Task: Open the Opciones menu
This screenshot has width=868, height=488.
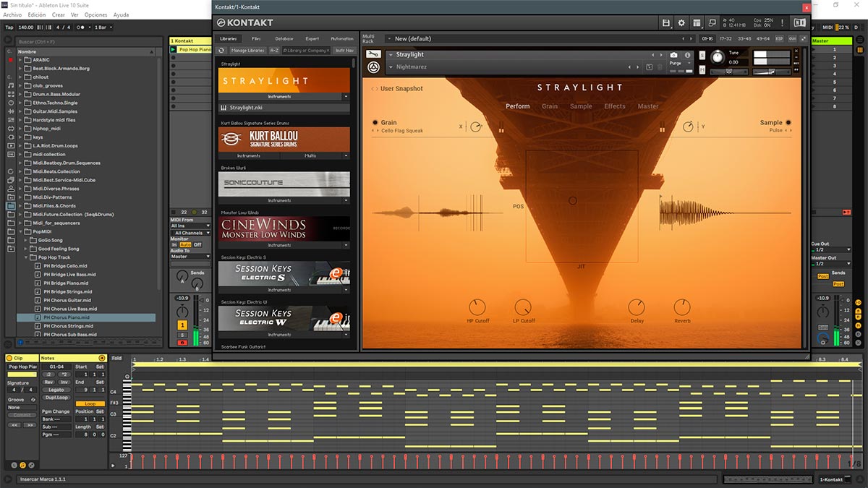Action: click(x=95, y=14)
